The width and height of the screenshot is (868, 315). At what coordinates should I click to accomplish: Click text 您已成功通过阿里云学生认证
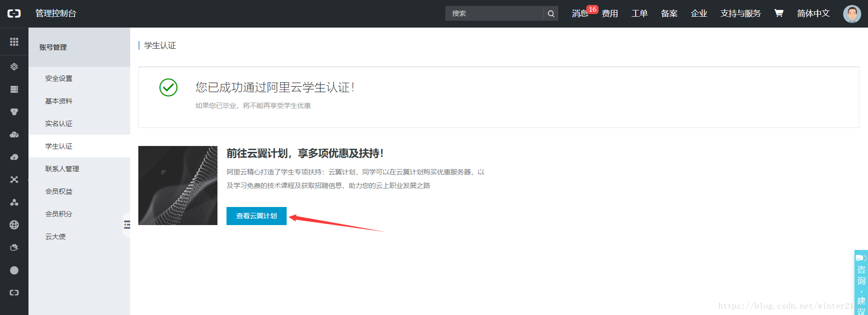point(274,87)
